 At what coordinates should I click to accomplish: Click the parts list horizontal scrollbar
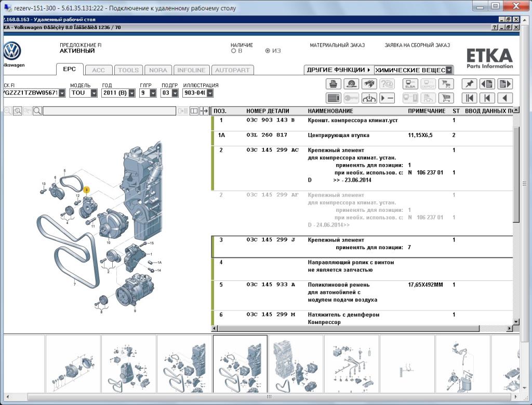(349, 328)
